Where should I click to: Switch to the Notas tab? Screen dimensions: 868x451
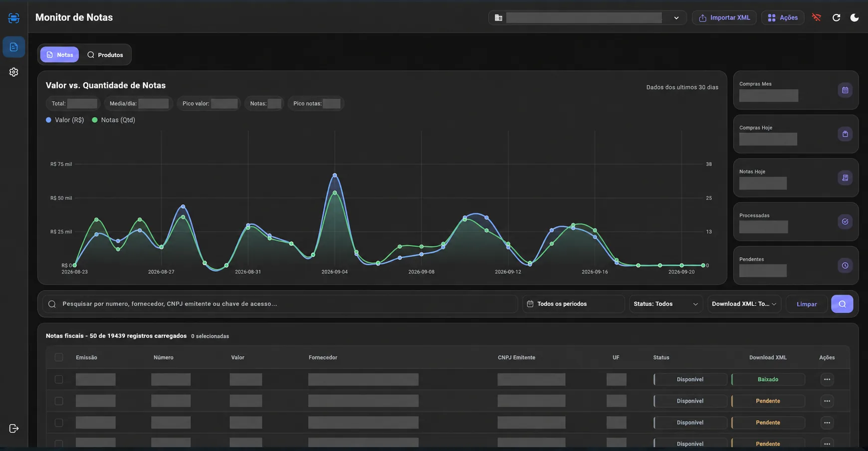click(x=59, y=54)
